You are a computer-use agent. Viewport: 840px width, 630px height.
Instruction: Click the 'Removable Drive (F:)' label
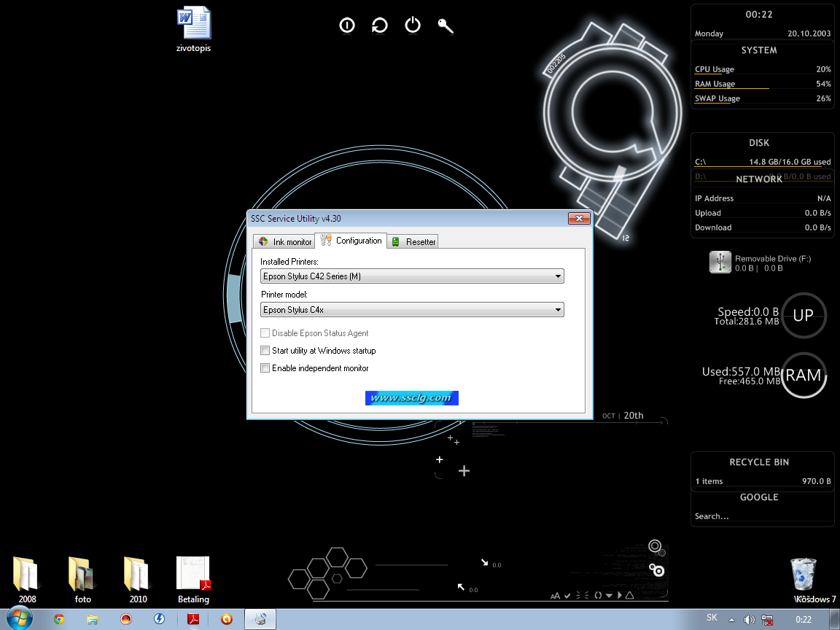[773, 259]
